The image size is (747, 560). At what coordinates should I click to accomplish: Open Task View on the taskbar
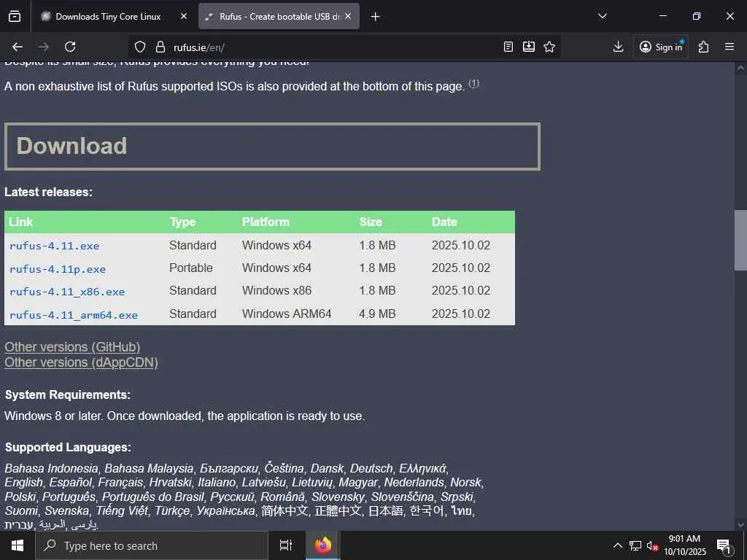tap(286, 545)
